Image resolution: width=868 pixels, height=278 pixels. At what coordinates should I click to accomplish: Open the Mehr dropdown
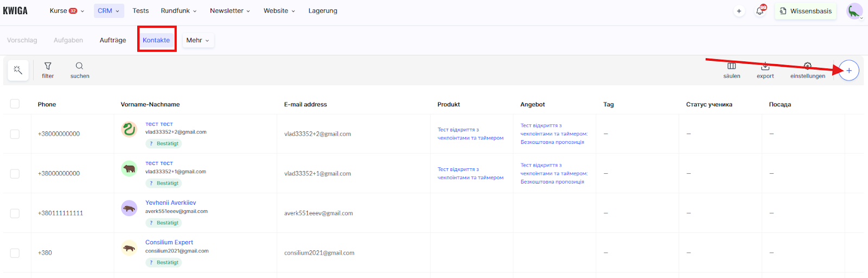(x=197, y=40)
